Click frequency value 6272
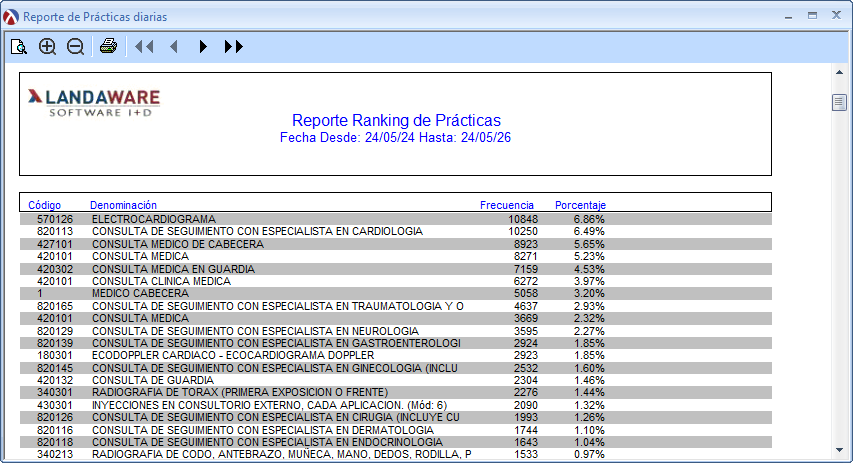The image size is (853, 463). [x=526, y=281]
